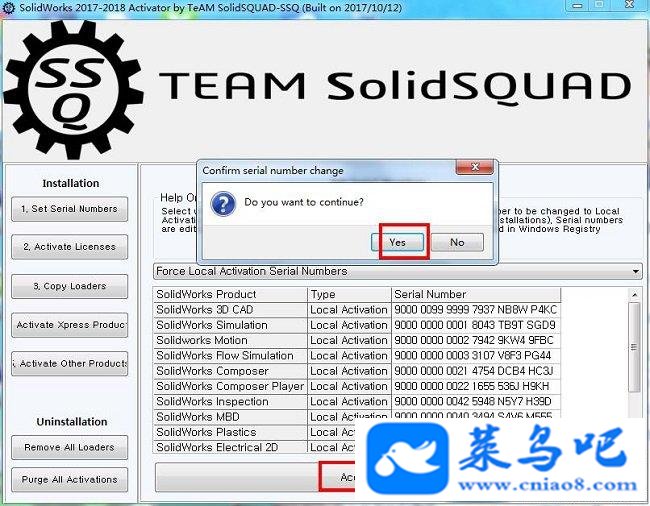650x506 pixels.
Task: Click the activator title bar gear icon
Action: (x=8, y=7)
